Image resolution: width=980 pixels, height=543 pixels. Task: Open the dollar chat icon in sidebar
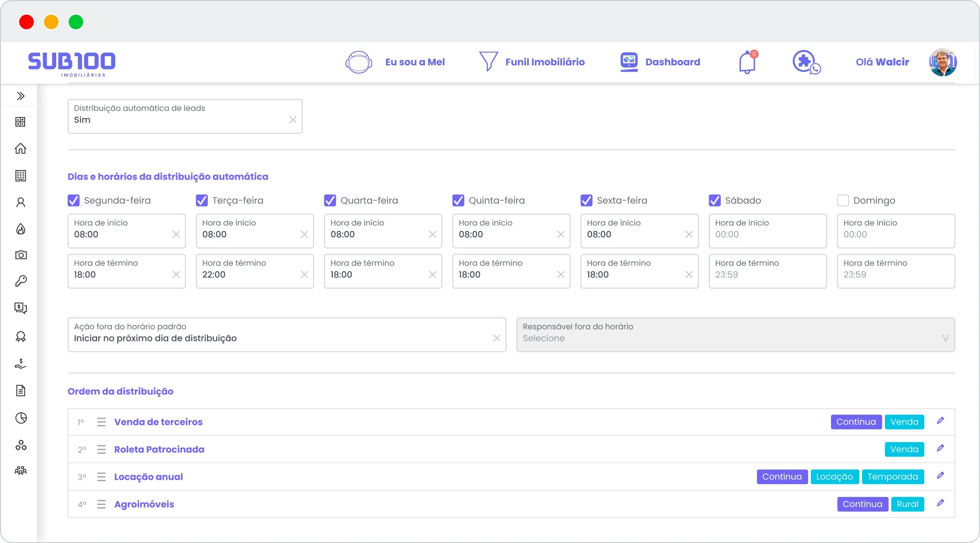coord(21,308)
